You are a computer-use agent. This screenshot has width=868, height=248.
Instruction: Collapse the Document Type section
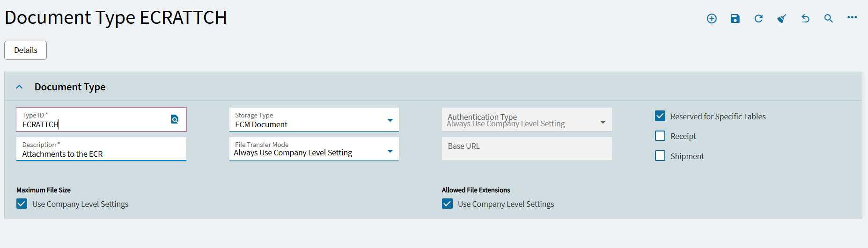pos(19,87)
